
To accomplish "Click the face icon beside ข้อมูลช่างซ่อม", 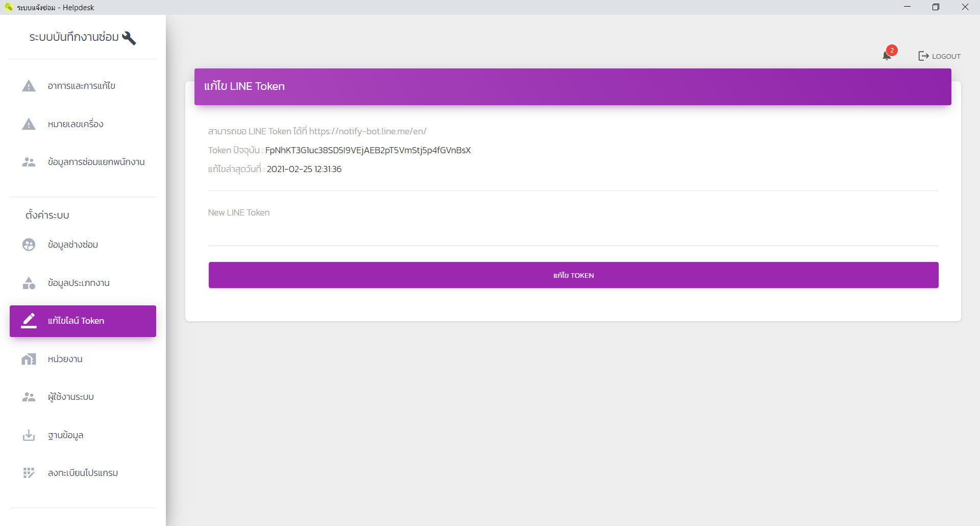I will 29,245.
